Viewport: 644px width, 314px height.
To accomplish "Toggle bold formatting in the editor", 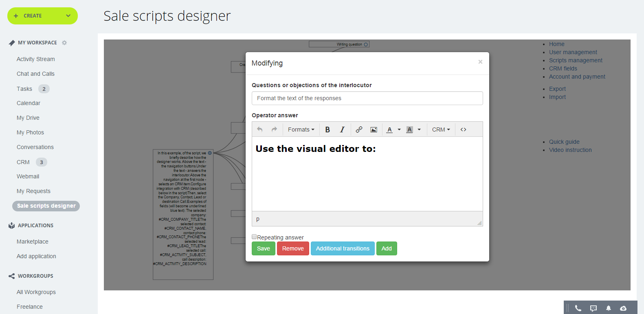I will [327, 130].
